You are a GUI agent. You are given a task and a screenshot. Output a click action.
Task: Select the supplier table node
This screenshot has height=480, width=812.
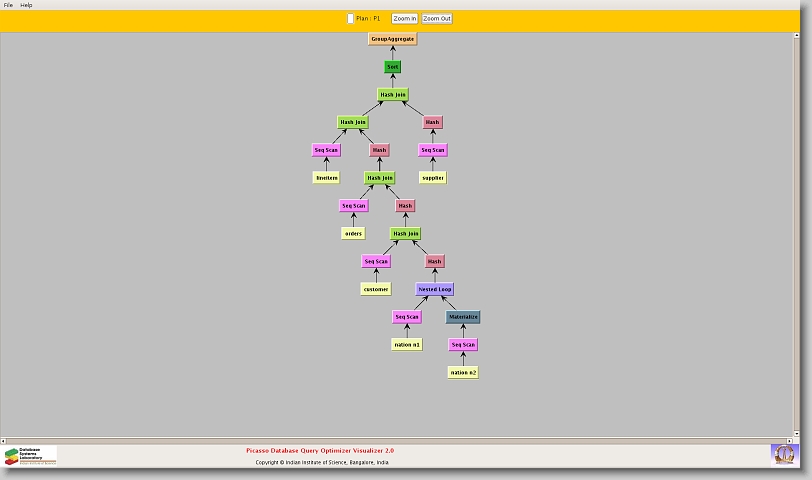coord(432,178)
